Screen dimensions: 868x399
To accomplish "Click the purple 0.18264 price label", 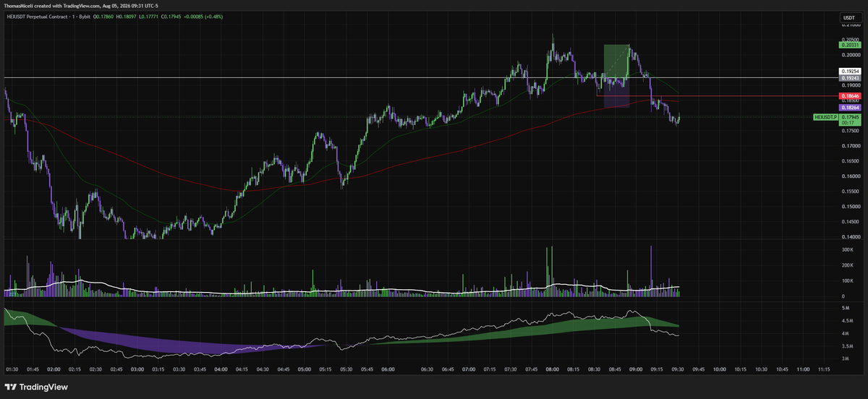I will [850, 107].
